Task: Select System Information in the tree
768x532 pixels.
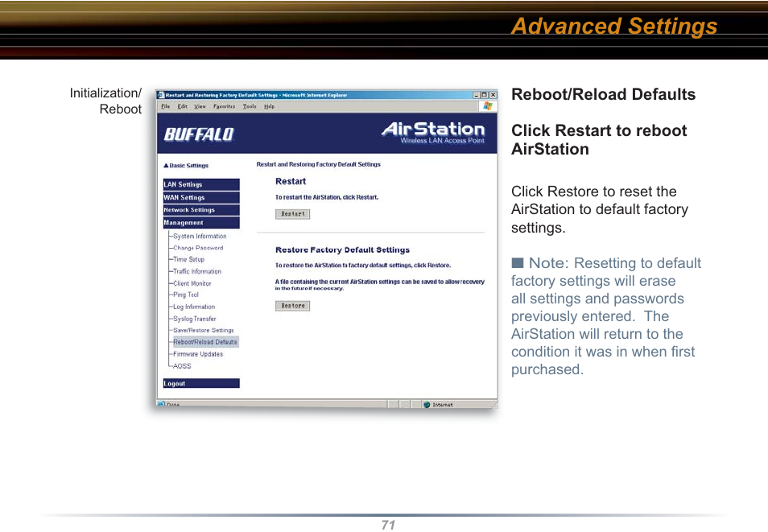Action: click(x=200, y=236)
